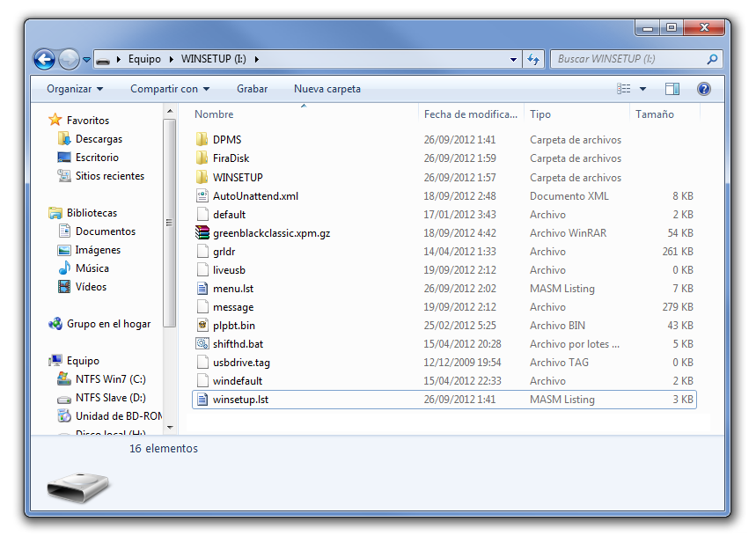Open Descargas in the Favoritos list
Image resolution: width=756 pixels, height=536 pixels.
99,139
